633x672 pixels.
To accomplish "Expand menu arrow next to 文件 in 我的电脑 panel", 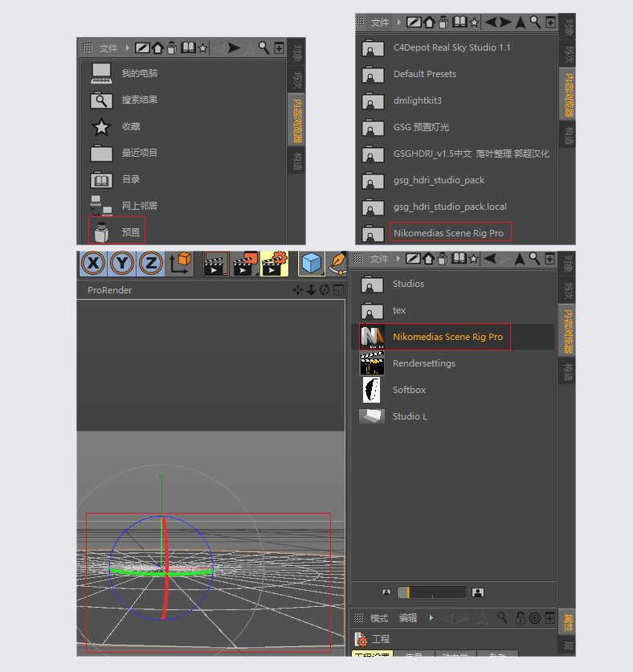I will 127,48.
